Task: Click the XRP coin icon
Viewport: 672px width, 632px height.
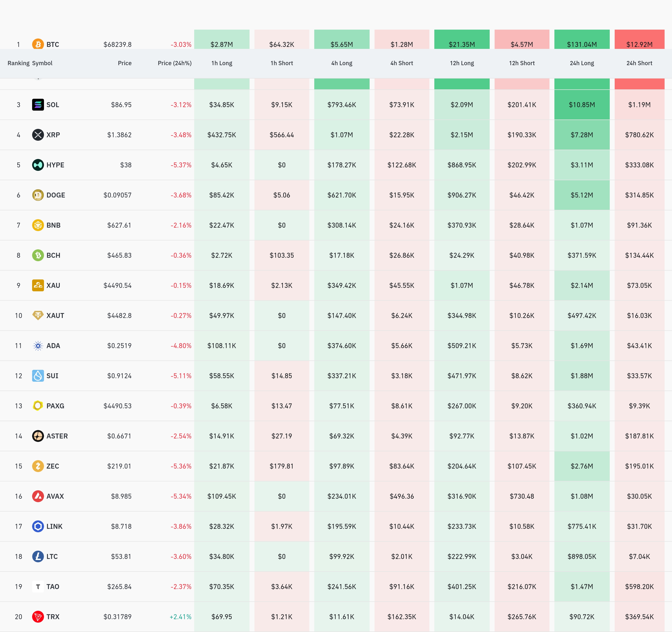Action: pos(38,135)
